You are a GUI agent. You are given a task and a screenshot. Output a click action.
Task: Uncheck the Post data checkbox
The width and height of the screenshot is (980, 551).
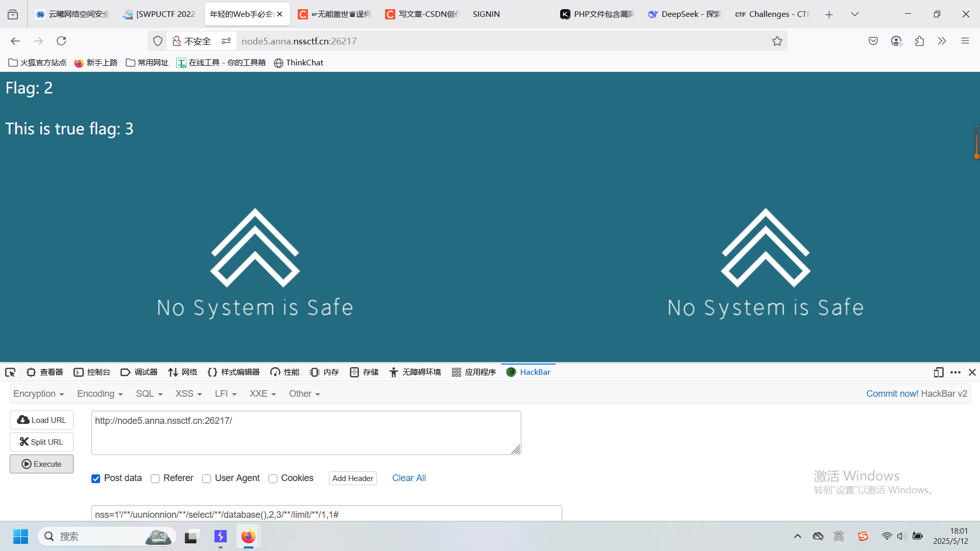pos(95,478)
